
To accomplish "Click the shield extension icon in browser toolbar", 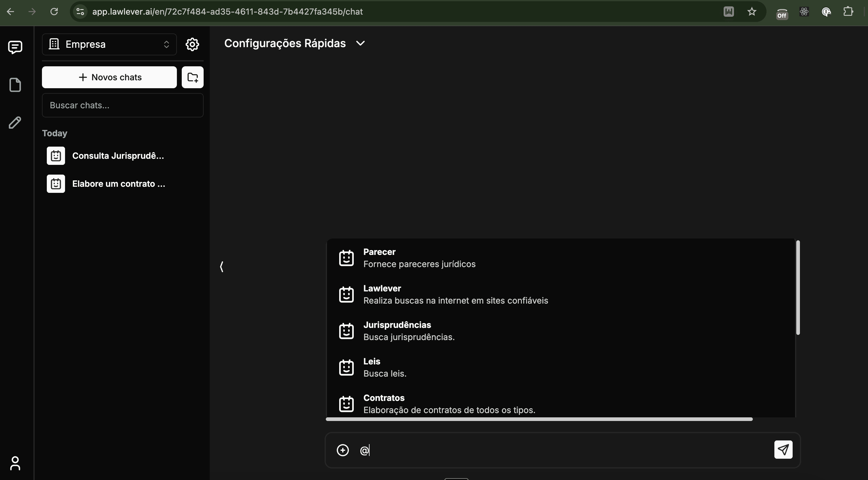I will (x=826, y=12).
